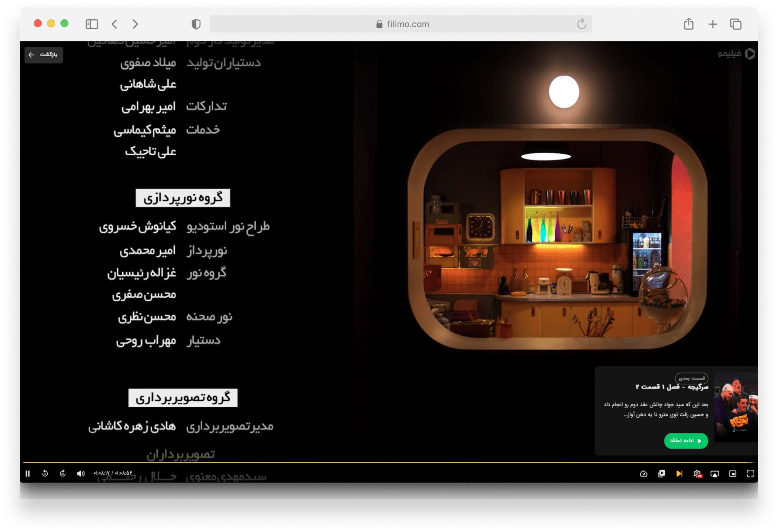The width and height of the screenshot is (778, 532).
Task: Mute the player volume
Action: 80,473
